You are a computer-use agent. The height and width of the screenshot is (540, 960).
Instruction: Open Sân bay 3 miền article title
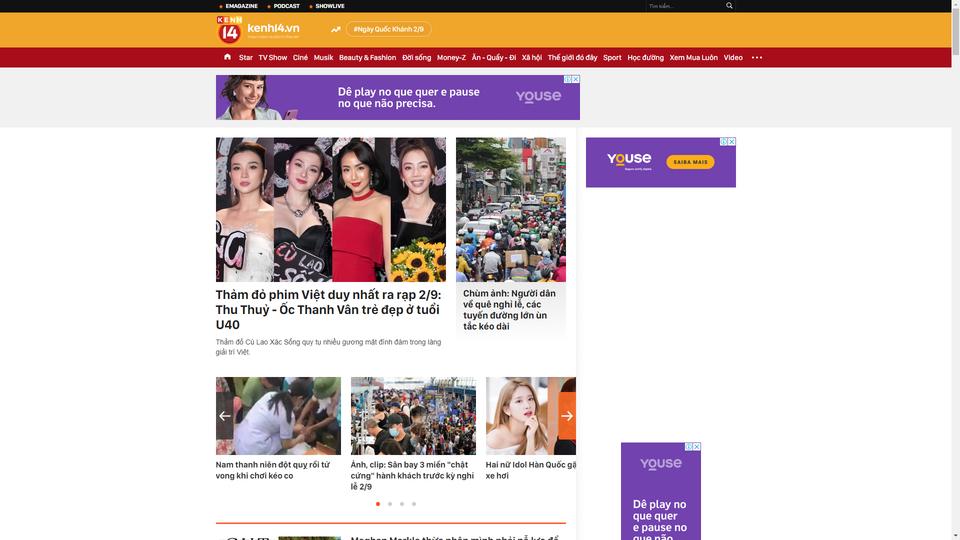412,476
